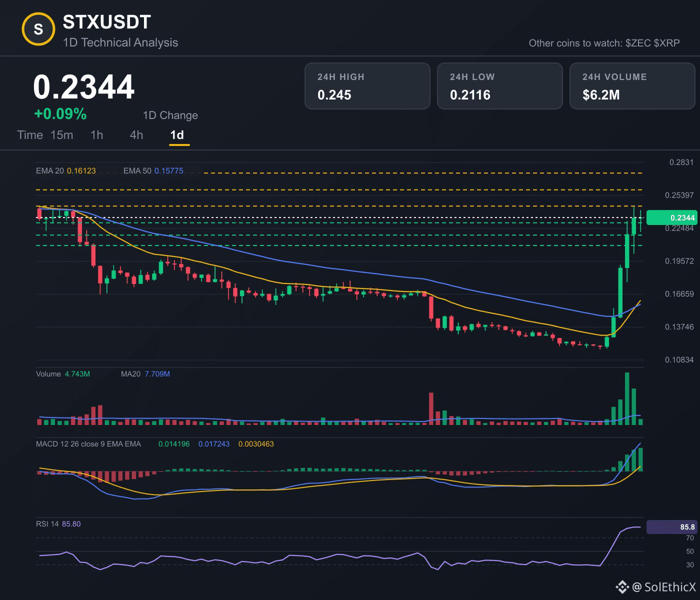The height and width of the screenshot is (600, 700).
Task: Open the 24H VOLUME stat card
Action: [x=632, y=86]
